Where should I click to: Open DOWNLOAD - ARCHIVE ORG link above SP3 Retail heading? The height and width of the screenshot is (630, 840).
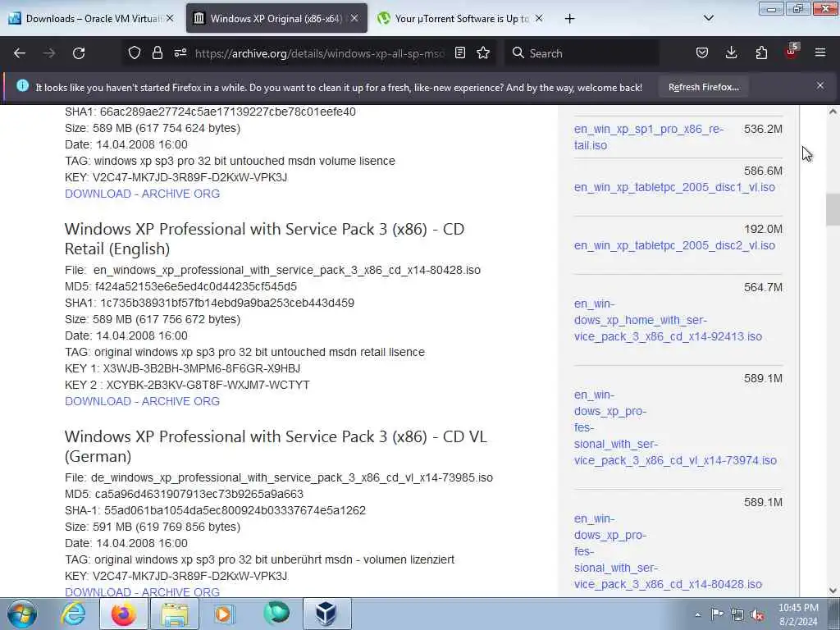click(142, 194)
